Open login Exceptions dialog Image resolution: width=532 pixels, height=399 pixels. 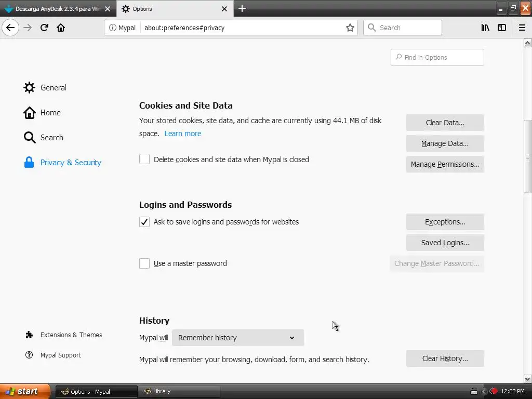tap(445, 222)
